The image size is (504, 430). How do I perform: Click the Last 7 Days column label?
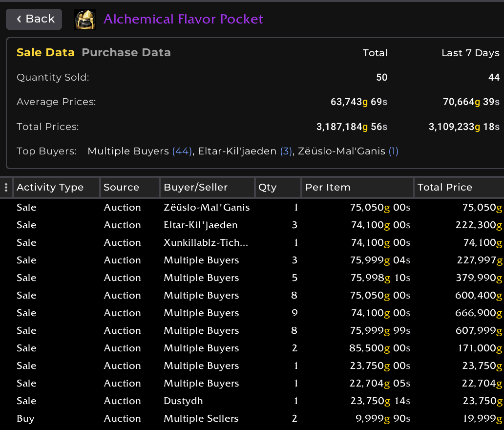coord(471,53)
